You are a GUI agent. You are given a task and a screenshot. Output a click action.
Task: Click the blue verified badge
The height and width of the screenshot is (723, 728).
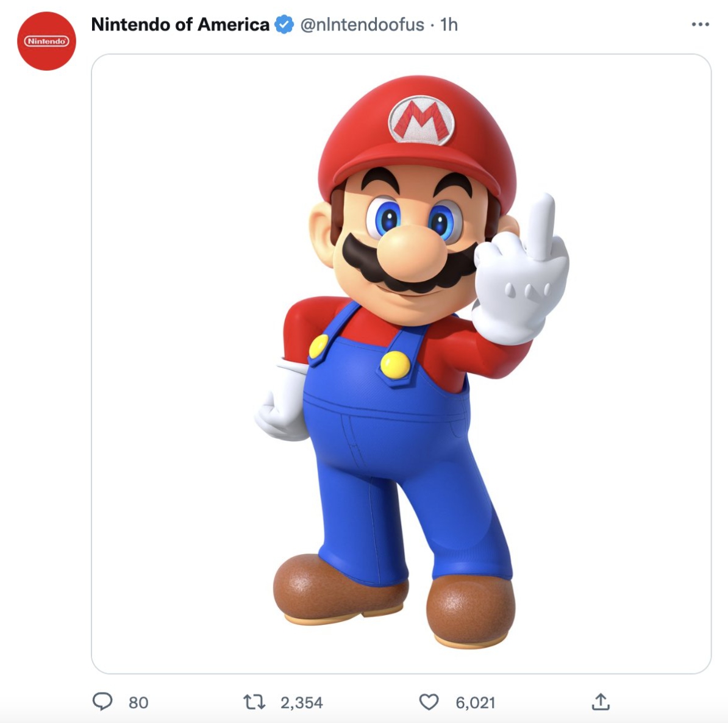click(284, 25)
